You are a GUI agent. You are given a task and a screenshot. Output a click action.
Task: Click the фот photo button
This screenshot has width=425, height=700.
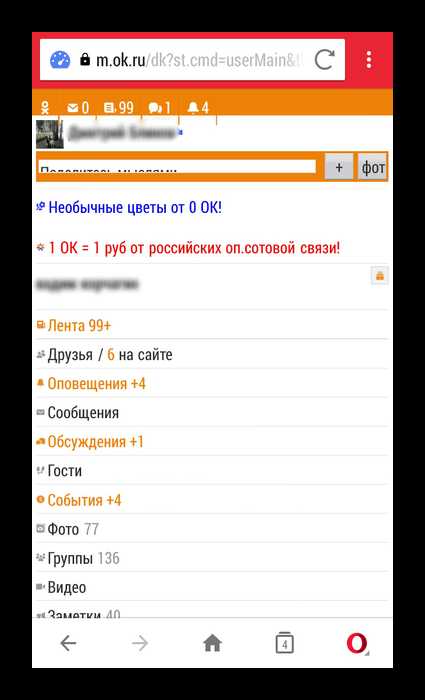373,167
